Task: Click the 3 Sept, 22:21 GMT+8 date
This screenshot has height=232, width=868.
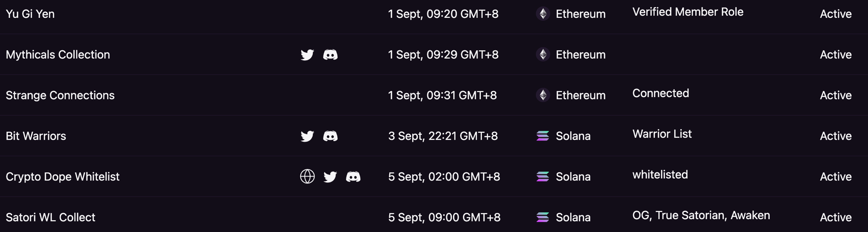Action: pos(443,136)
